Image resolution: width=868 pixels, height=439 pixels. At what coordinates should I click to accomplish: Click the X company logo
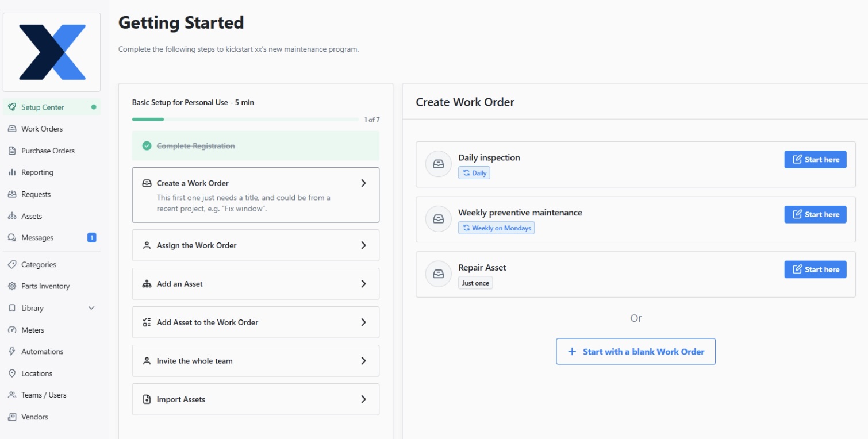[x=51, y=51]
